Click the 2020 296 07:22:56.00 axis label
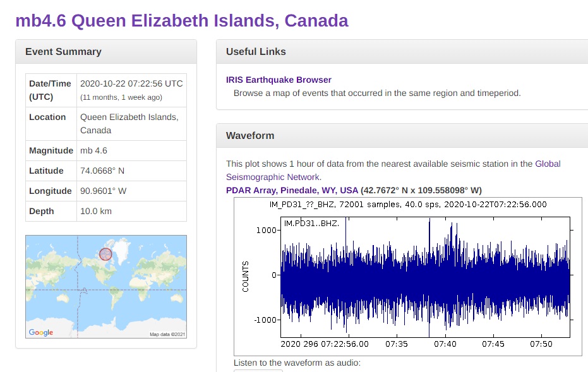The image size is (588, 372). pyautogui.click(x=325, y=344)
